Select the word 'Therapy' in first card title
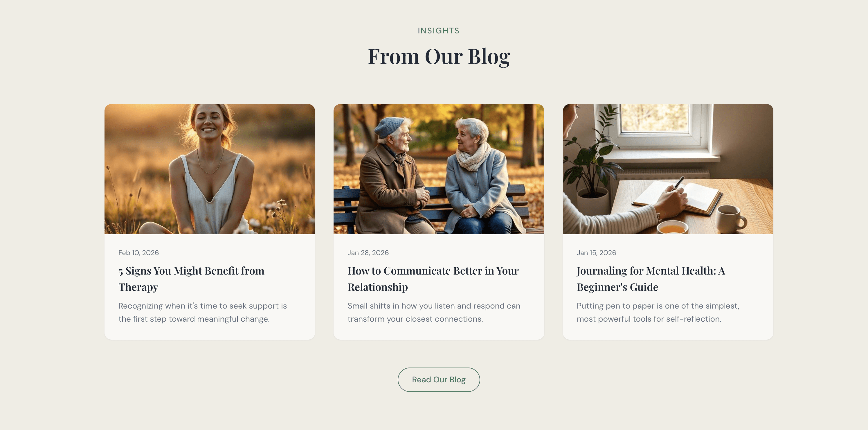The width and height of the screenshot is (868, 430). 138,287
